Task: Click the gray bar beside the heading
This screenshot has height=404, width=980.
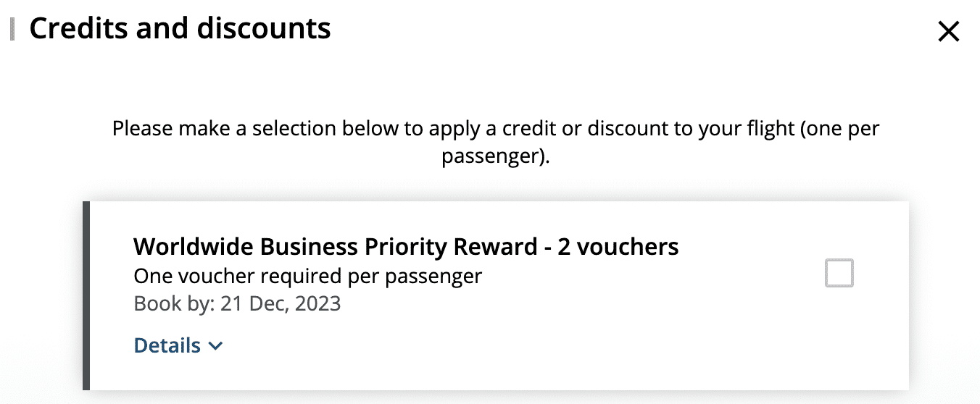Action: [x=12, y=30]
